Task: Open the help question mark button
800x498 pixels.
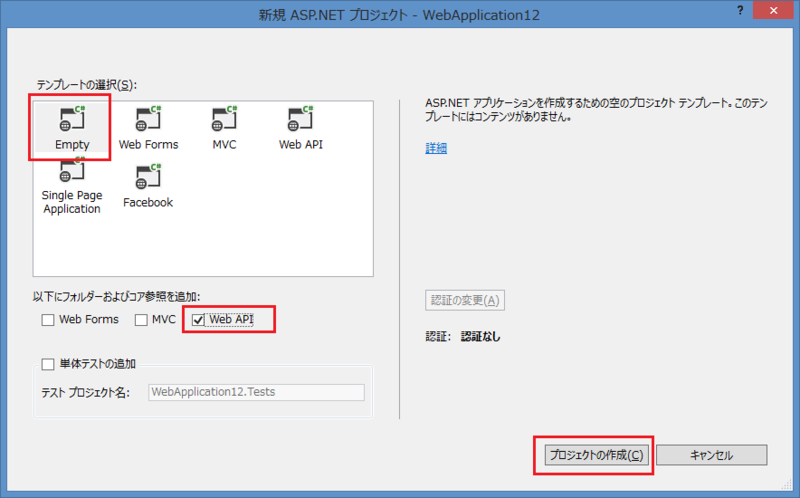Action: [x=740, y=10]
